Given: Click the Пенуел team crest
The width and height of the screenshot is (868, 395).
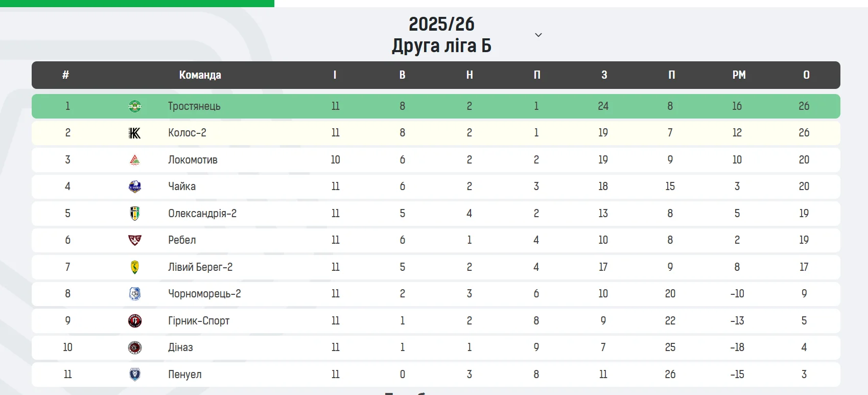Looking at the screenshot, I should [135, 375].
